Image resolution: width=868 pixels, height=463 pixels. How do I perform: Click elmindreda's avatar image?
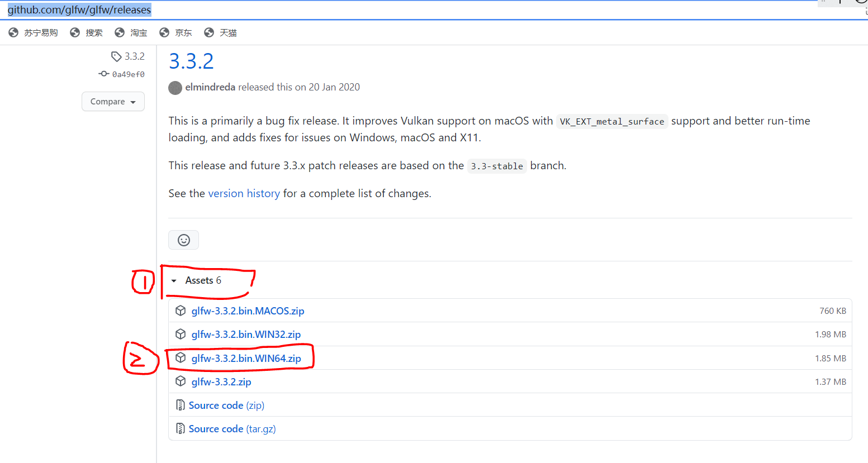(175, 88)
